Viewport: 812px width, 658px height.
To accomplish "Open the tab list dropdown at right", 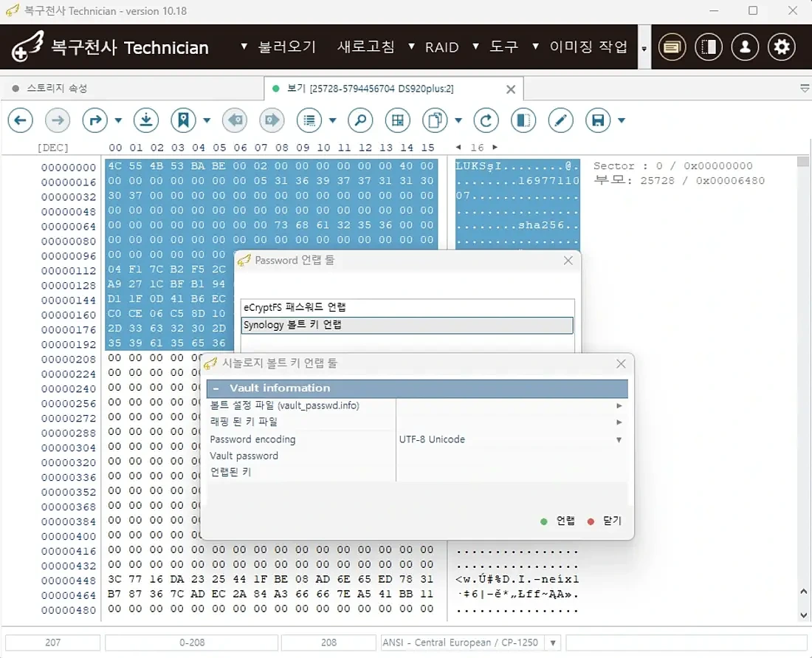I will 804,89.
